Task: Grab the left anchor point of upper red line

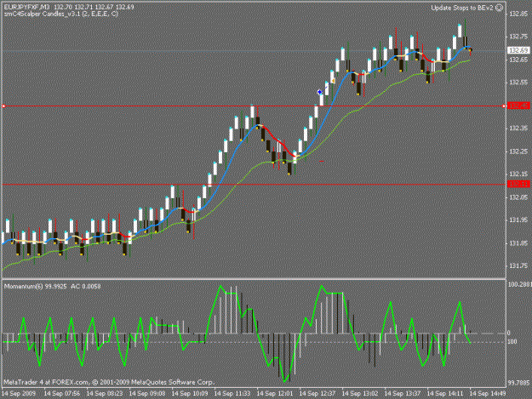Action: coord(3,106)
